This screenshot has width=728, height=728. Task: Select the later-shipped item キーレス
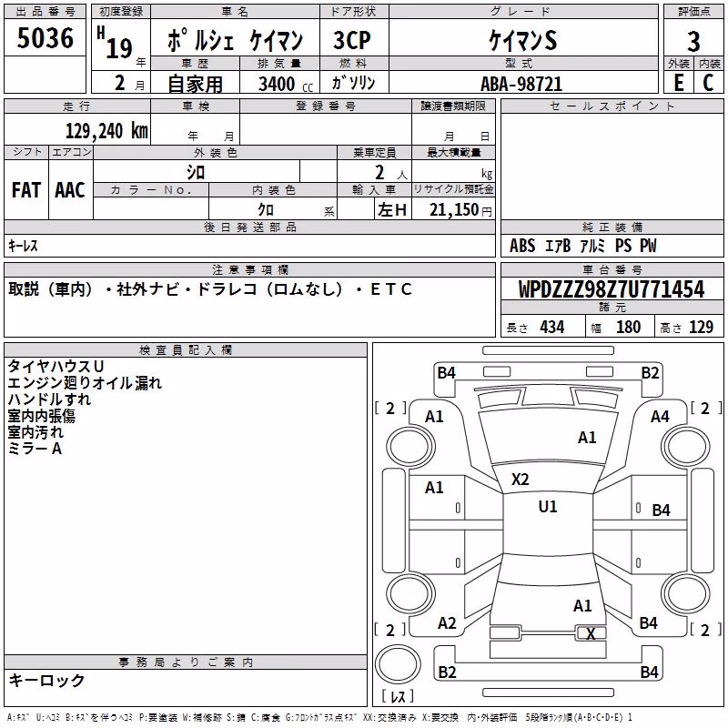[x=23, y=246]
